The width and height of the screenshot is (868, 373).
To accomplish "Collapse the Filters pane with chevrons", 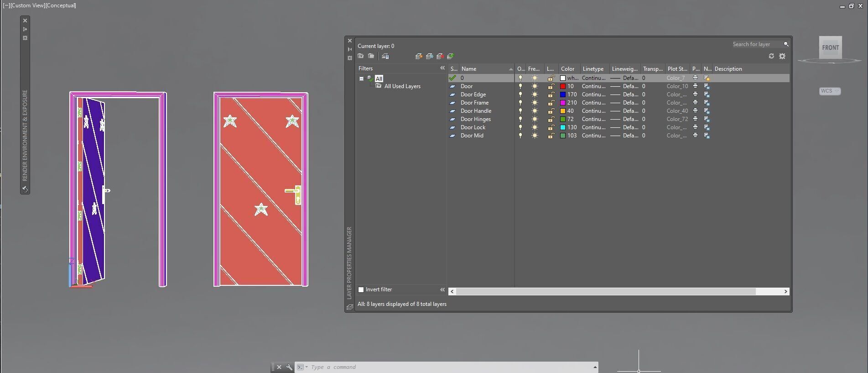I will (x=442, y=68).
